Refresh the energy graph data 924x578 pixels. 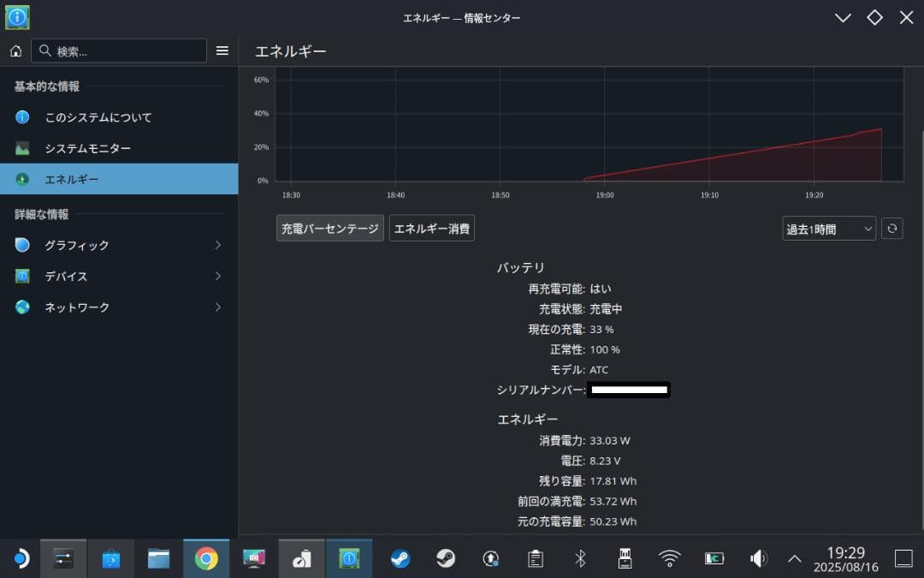(x=891, y=228)
